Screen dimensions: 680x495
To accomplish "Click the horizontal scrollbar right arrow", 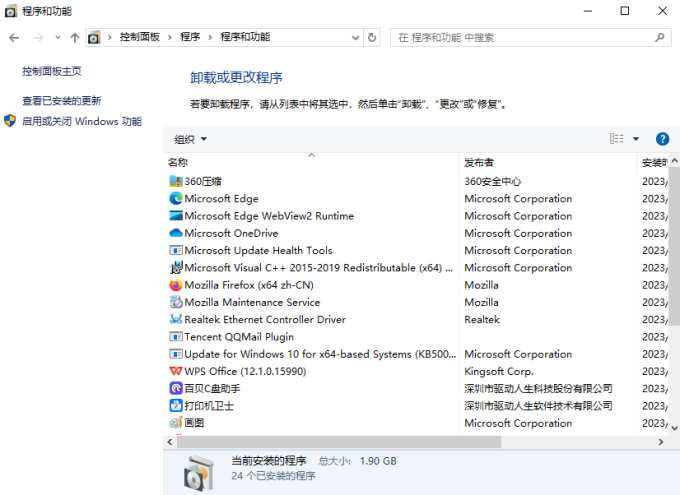I will pos(660,442).
